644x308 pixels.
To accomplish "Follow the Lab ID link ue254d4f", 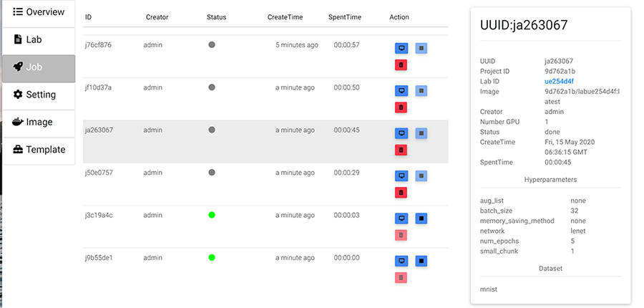I will [559, 82].
